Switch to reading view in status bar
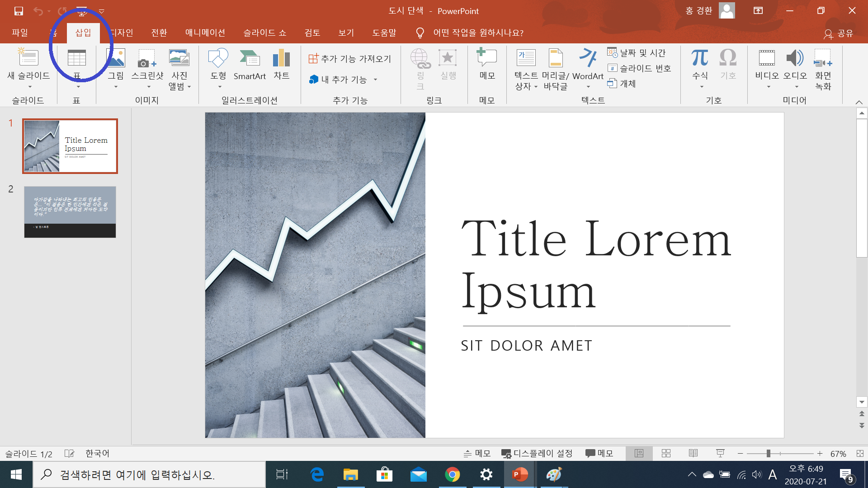Viewport: 868px width, 488px height. 693,453
